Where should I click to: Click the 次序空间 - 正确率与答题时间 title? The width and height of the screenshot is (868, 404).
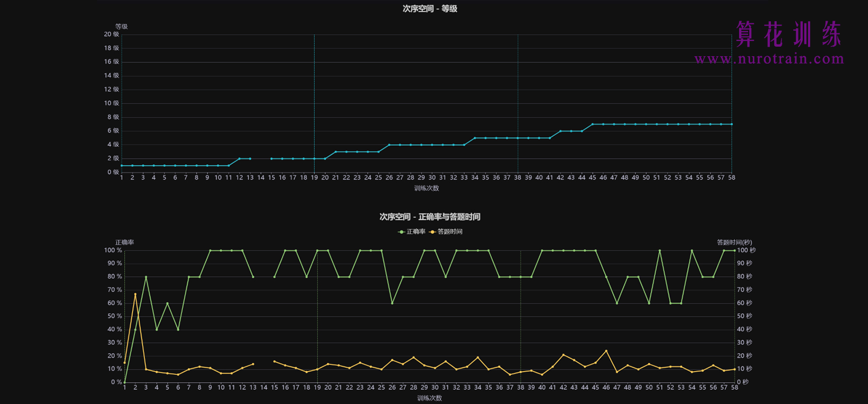pos(430,217)
